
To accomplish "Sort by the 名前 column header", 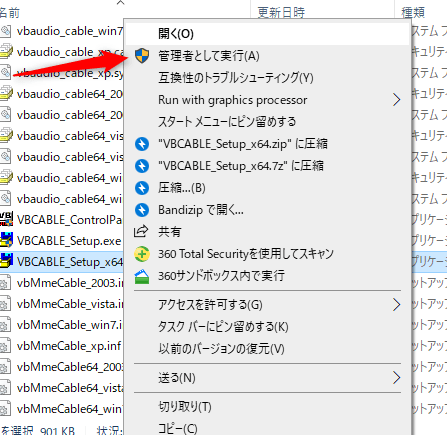I will 10,13.
